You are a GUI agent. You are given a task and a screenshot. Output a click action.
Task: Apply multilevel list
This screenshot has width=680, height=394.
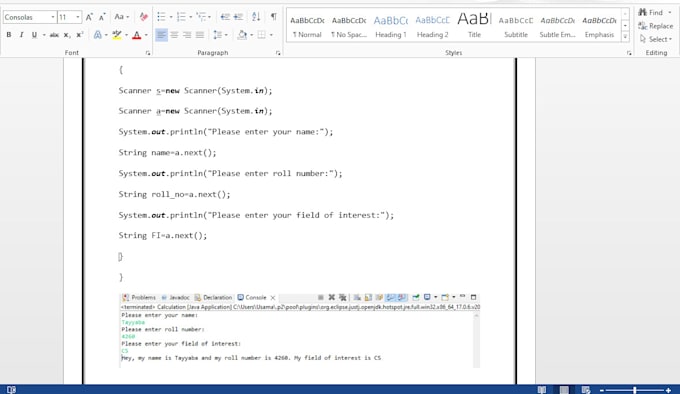201,17
